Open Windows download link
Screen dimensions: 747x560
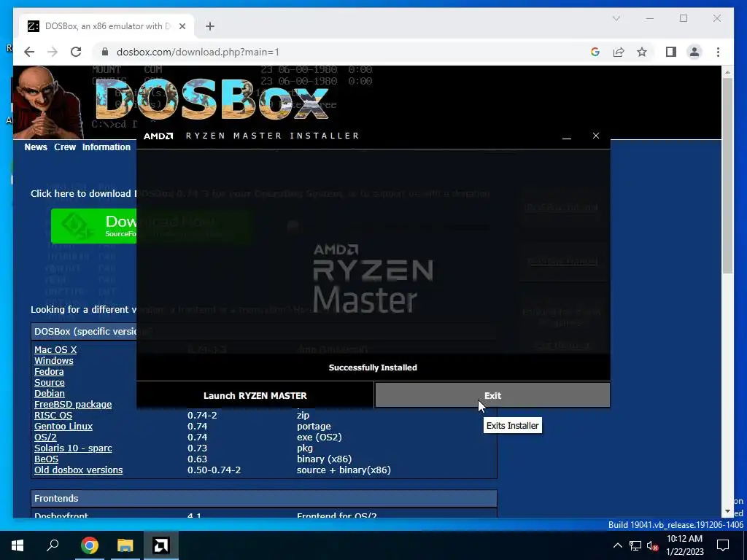click(54, 360)
